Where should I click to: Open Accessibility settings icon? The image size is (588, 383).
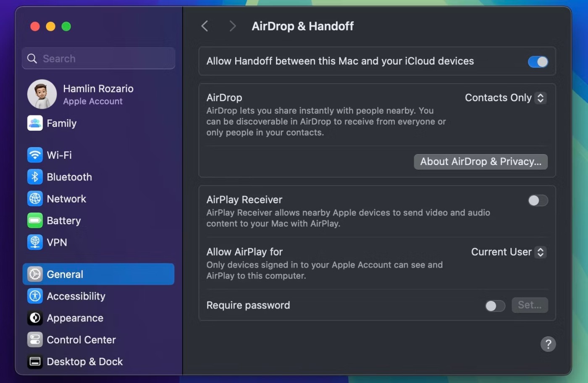coord(35,296)
